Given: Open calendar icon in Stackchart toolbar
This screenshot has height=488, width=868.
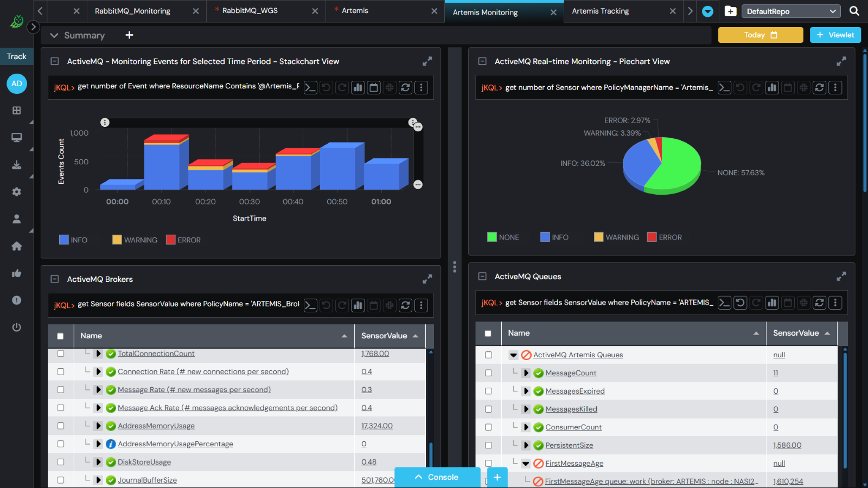Looking at the screenshot, I should pos(374,87).
